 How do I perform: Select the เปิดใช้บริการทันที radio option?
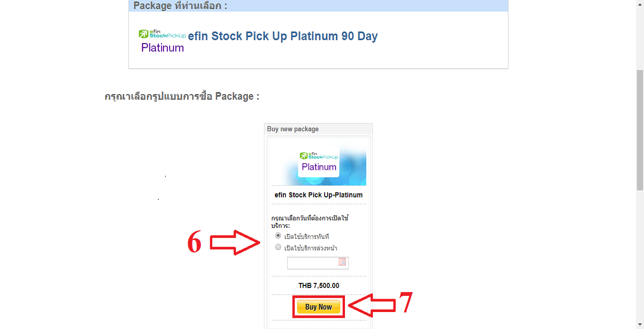(278, 236)
